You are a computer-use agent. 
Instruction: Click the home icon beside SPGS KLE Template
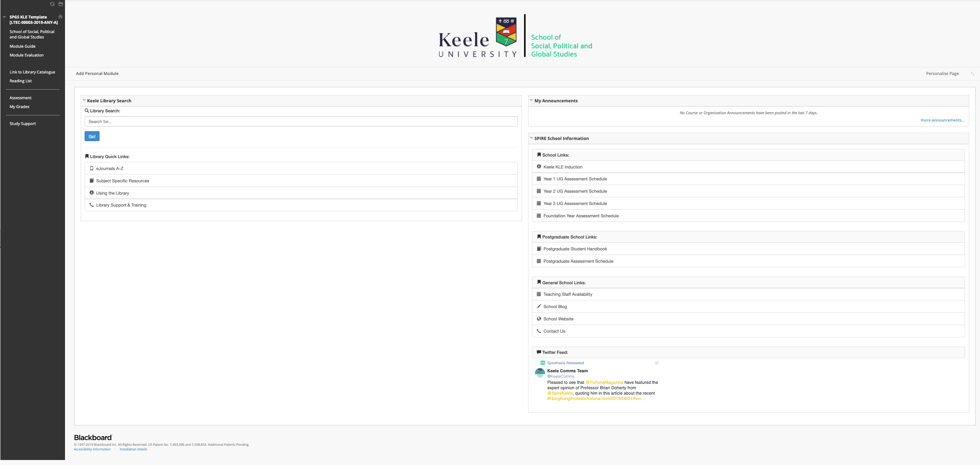click(60, 17)
